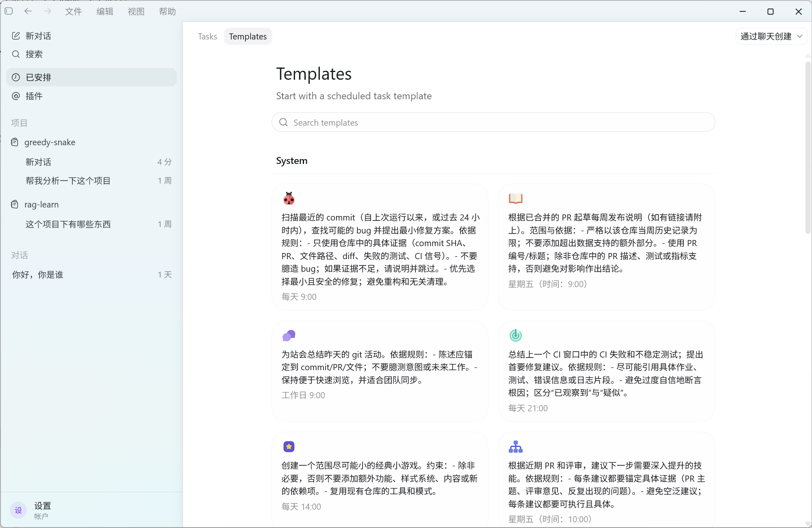Click the purple star game template icon
812x528 pixels.
click(289, 447)
